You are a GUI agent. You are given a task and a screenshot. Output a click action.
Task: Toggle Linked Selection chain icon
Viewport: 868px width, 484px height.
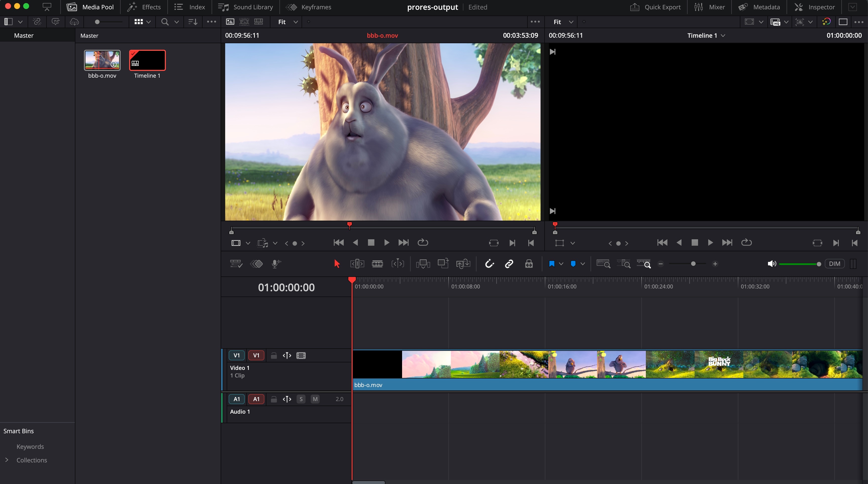(x=509, y=264)
